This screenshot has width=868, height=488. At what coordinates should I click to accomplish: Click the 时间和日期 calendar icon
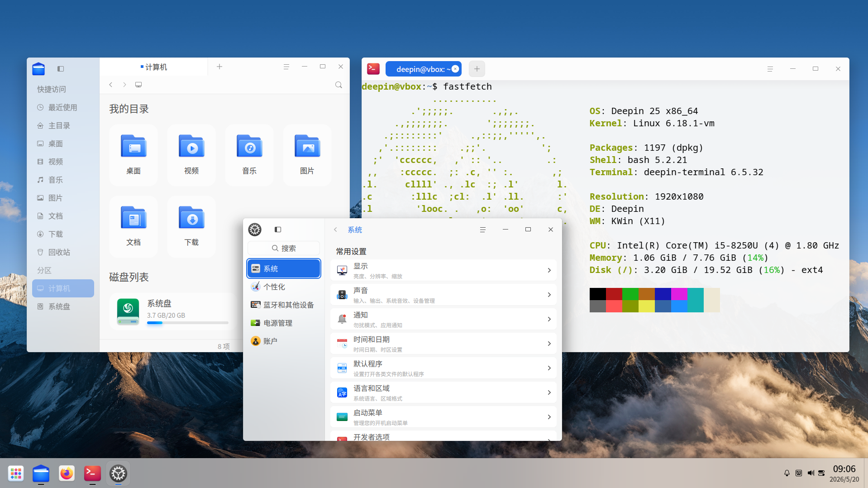(342, 344)
